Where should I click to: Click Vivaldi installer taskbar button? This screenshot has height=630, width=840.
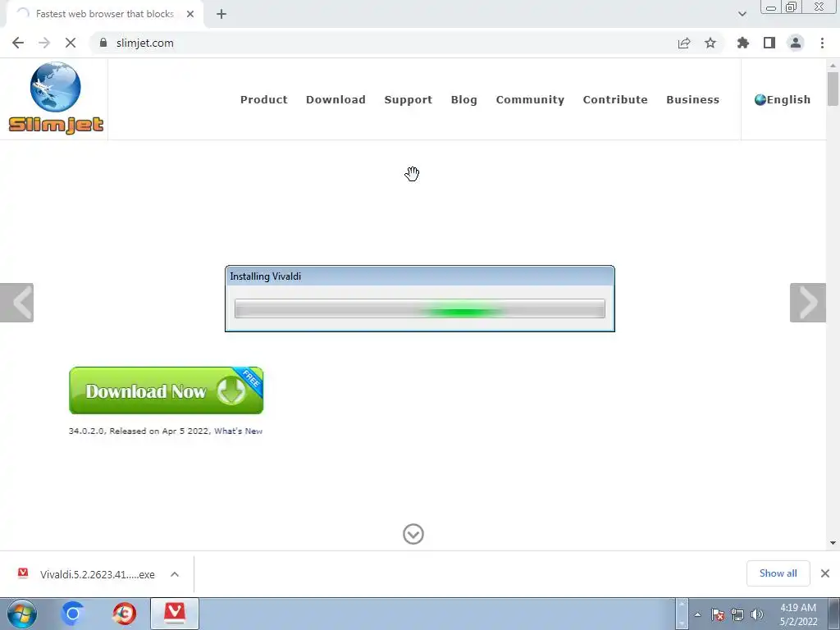coord(175,614)
